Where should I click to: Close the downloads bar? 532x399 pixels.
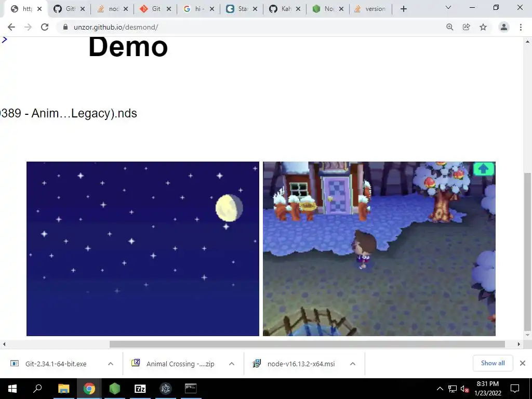click(x=523, y=363)
